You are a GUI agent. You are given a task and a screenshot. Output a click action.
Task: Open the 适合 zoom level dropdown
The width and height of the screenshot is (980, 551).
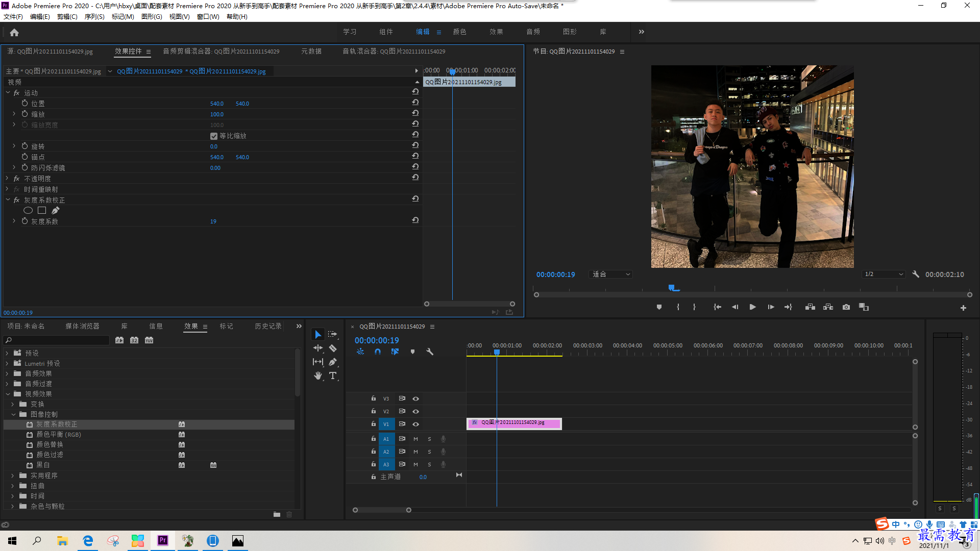pyautogui.click(x=611, y=274)
